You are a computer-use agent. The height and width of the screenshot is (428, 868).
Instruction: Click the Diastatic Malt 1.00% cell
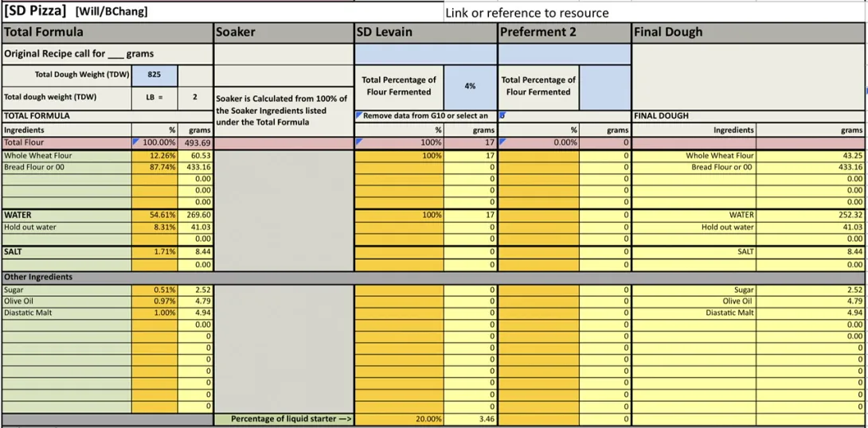pos(154,313)
